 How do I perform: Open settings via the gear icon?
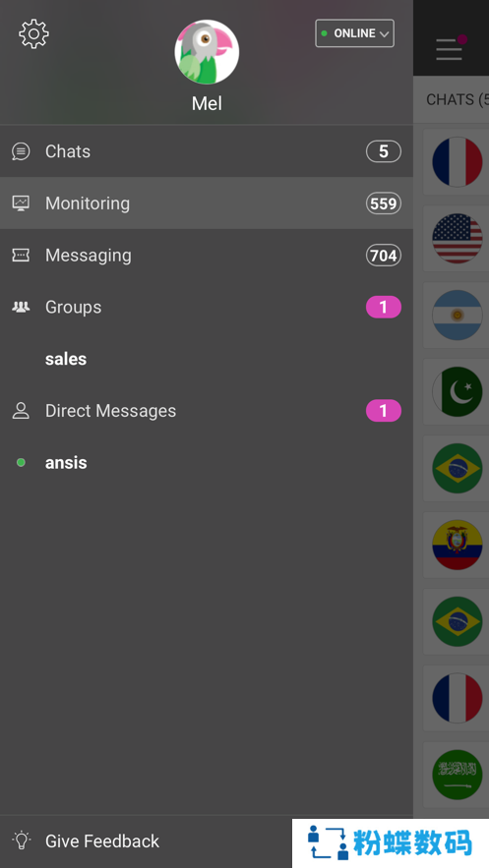33,34
